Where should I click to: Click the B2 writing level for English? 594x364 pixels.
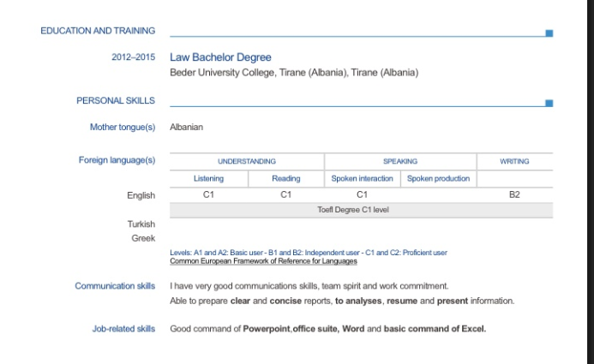[514, 195]
